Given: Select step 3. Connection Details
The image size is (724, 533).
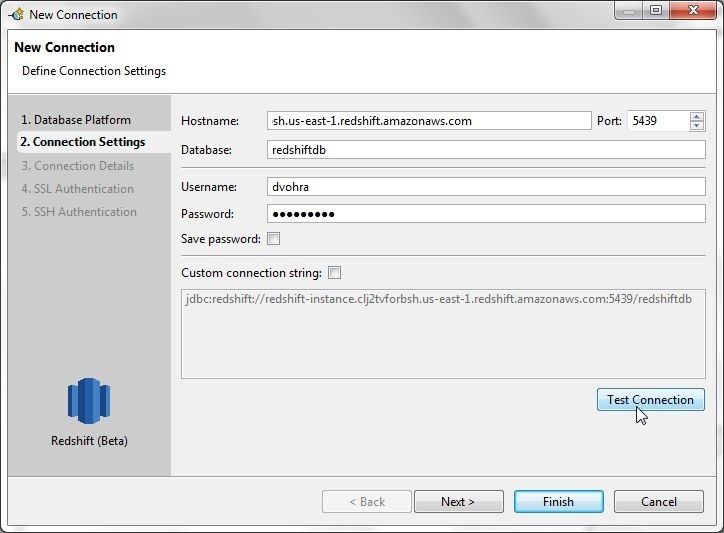Looking at the screenshot, I should (78, 165).
